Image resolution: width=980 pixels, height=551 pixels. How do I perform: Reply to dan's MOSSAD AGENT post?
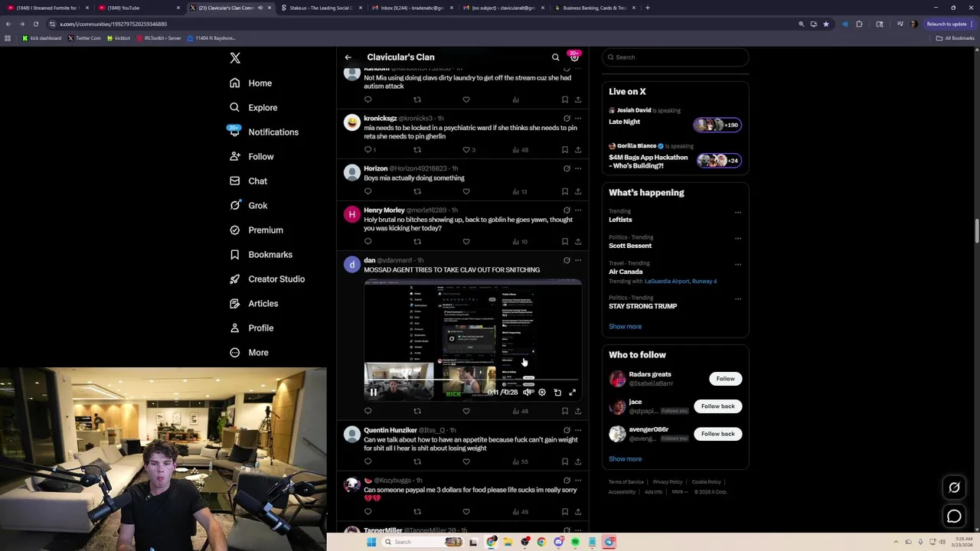[367, 411]
